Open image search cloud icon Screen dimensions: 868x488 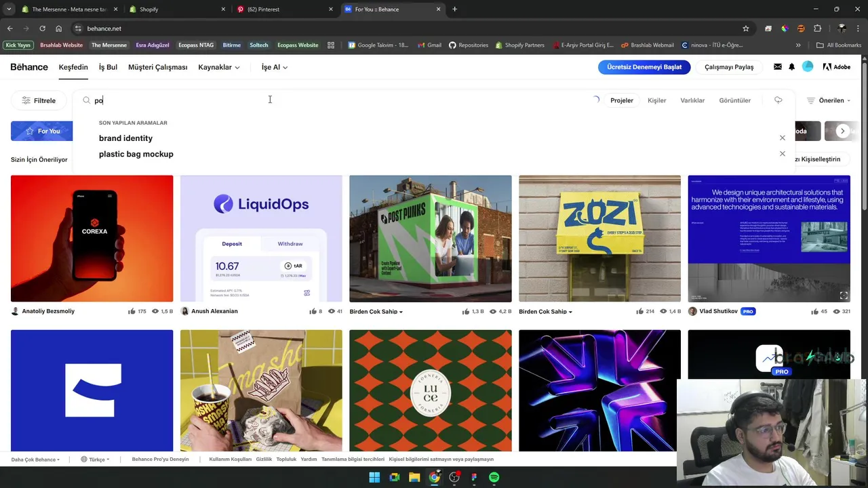778,100
